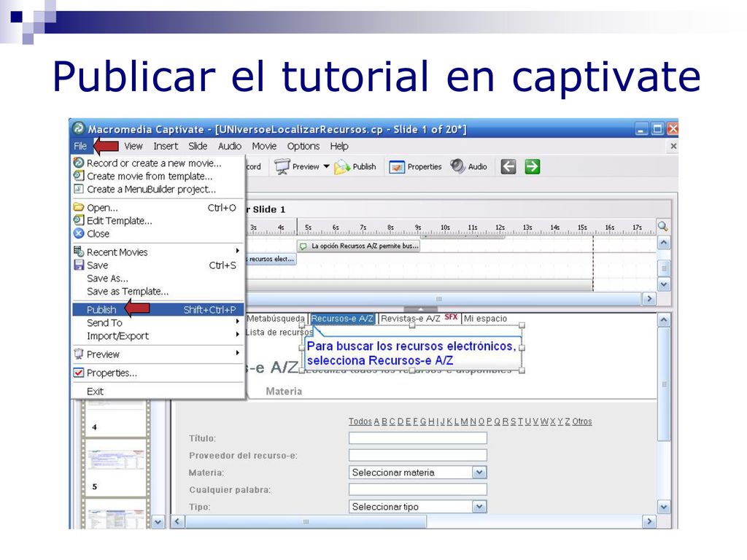Screen dimensions: 747x560
Task: Click the timeline horizontal scroll right arrow
Action: coord(649,299)
